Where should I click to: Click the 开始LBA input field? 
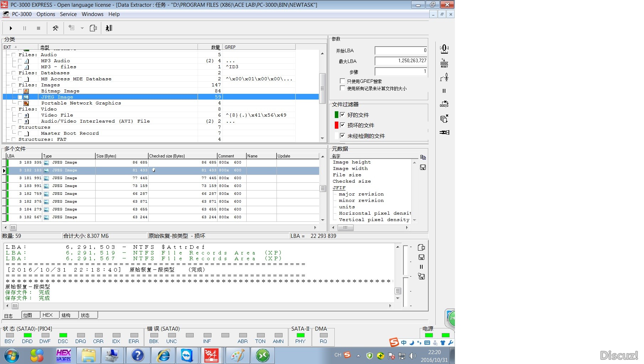click(401, 50)
